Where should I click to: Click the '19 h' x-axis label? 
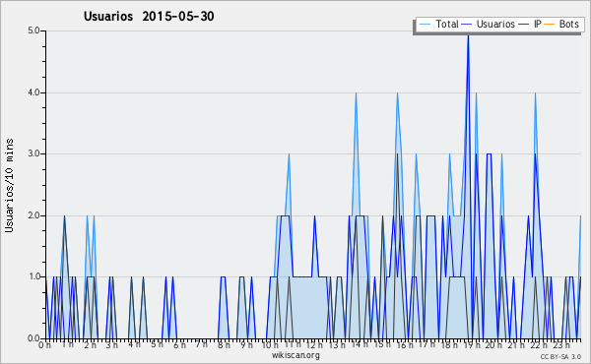(471, 344)
